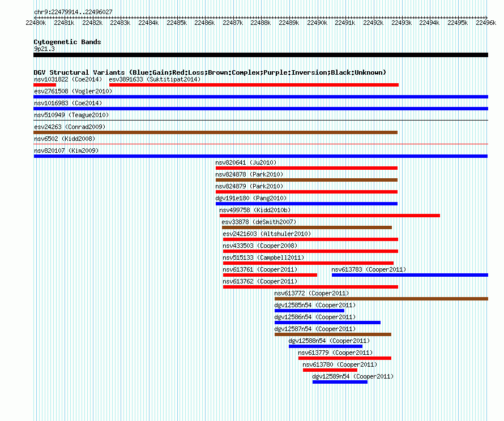Click the nsv6502 (Kidd2008) label
The width and height of the screenshot is (504, 421).
(x=65, y=139)
